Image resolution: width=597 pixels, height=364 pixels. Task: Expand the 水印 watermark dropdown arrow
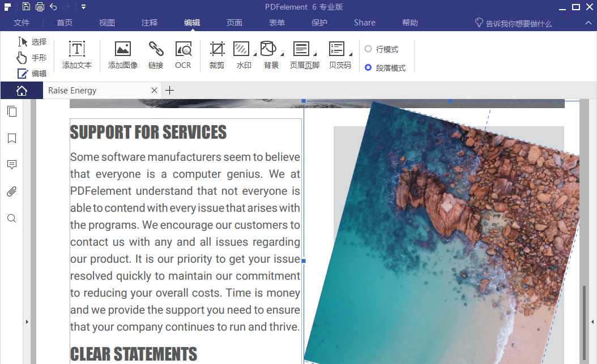(255, 54)
